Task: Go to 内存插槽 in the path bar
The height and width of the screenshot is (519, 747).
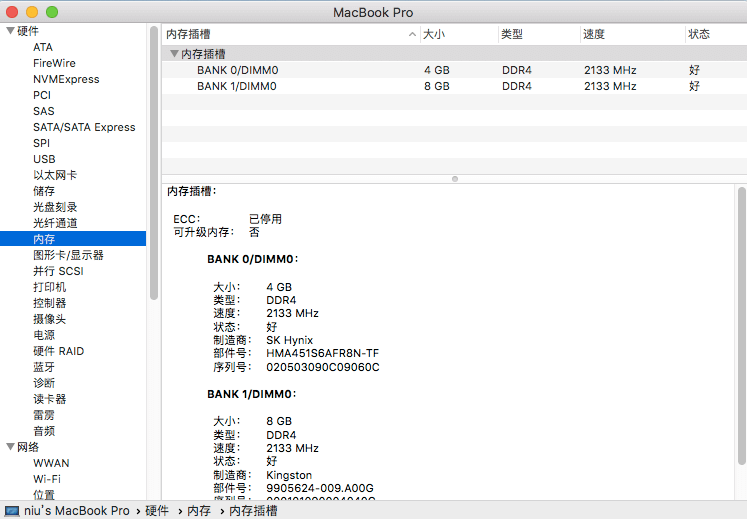Action: click(253, 511)
